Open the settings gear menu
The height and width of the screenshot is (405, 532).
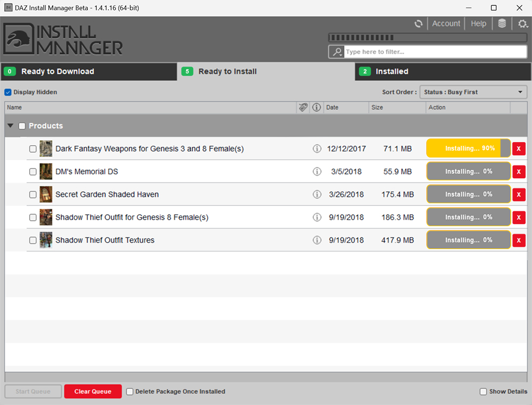click(521, 23)
